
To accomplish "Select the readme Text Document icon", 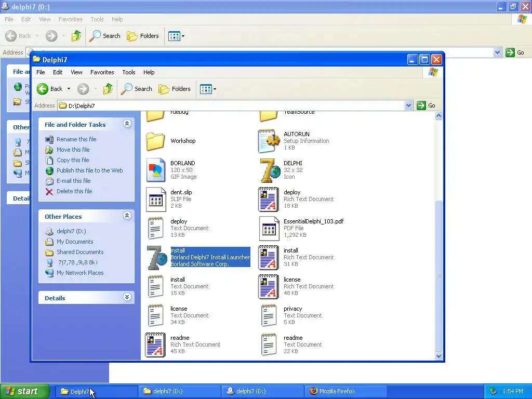I will tap(269, 345).
